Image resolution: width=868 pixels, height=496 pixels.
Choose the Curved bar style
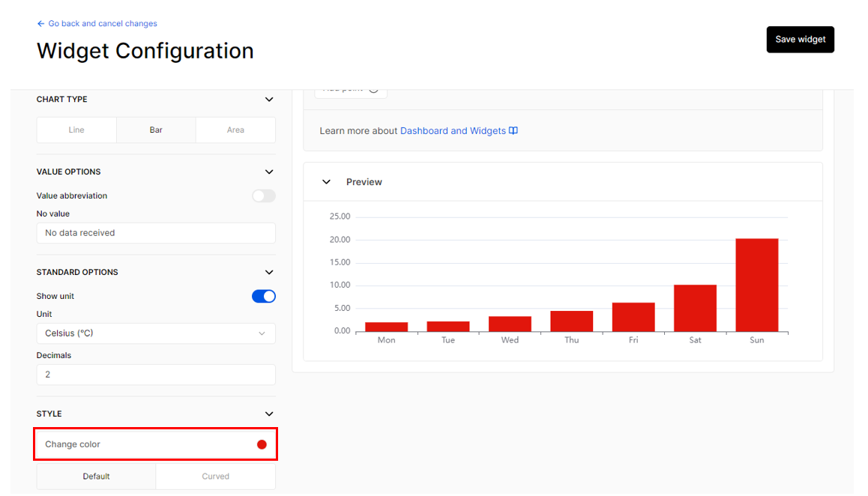pos(216,477)
